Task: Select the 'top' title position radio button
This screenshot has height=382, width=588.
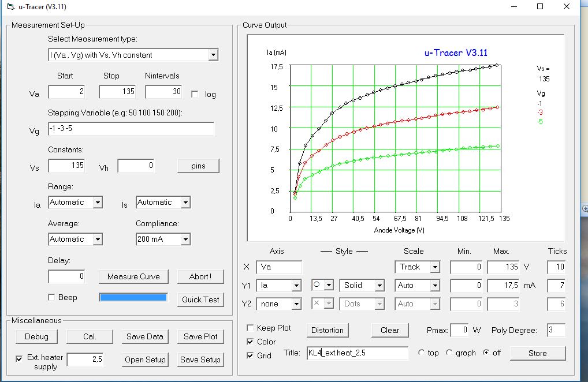Action: click(422, 353)
